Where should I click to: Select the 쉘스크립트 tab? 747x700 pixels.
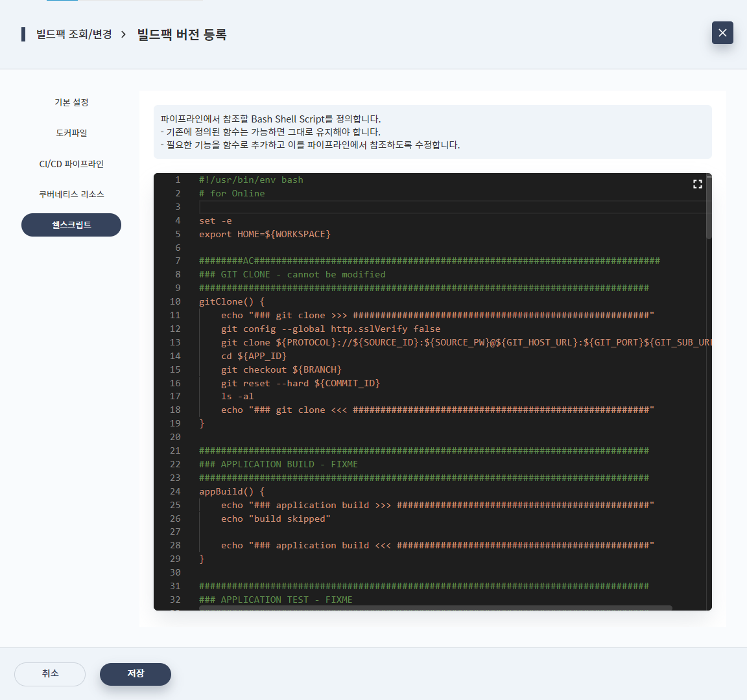(71, 225)
